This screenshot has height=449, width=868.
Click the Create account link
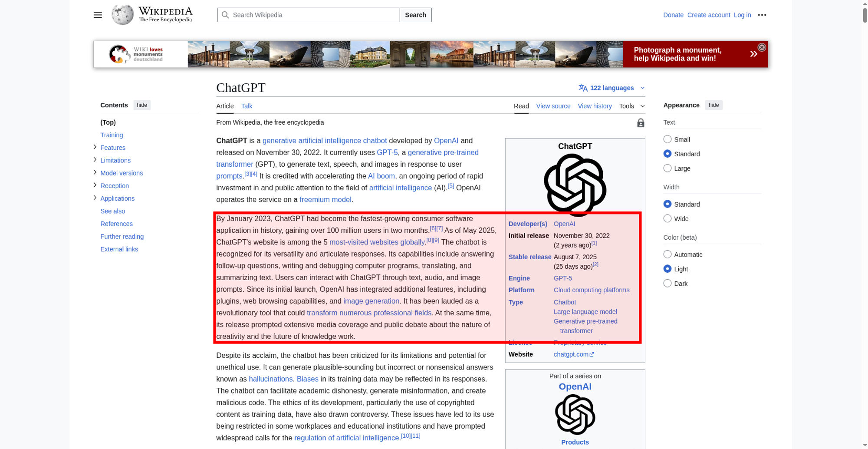(x=709, y=15)
